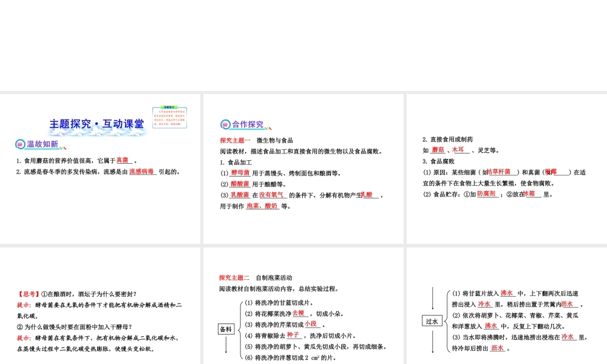The height and width of the screenshot is (364, 607).
Task: Click the red answer 没有氧气
Action: [x=271, y=195]
